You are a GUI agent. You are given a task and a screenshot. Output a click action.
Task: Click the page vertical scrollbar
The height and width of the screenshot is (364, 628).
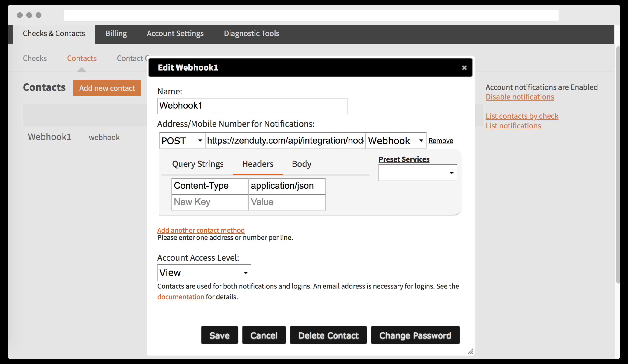(618, 164)
